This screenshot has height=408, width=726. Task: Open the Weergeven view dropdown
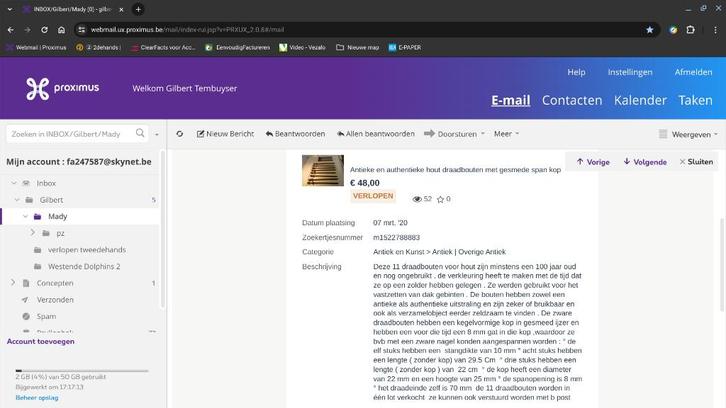pyautogui.click(x=688, y=134)
